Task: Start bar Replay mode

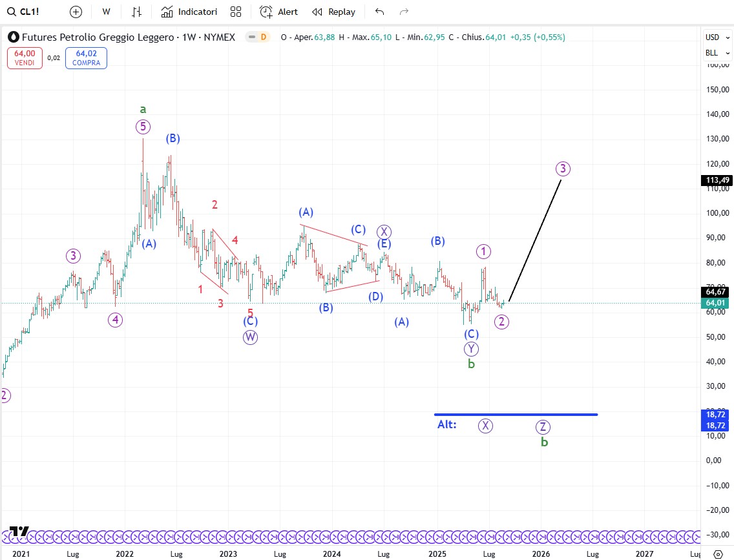Action: pyautogui.click(x=333, y=12)
